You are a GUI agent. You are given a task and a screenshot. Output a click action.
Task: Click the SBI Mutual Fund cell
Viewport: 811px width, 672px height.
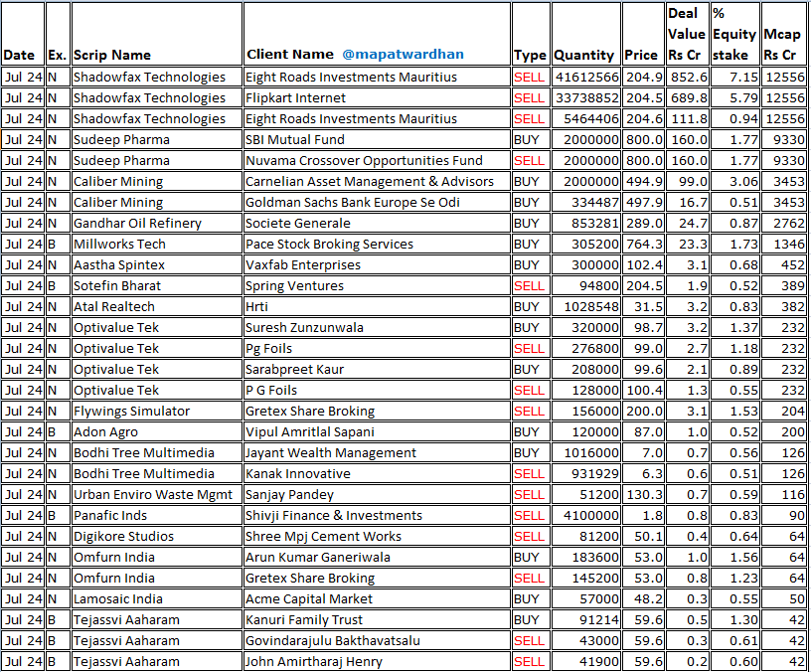pos(377,140)
